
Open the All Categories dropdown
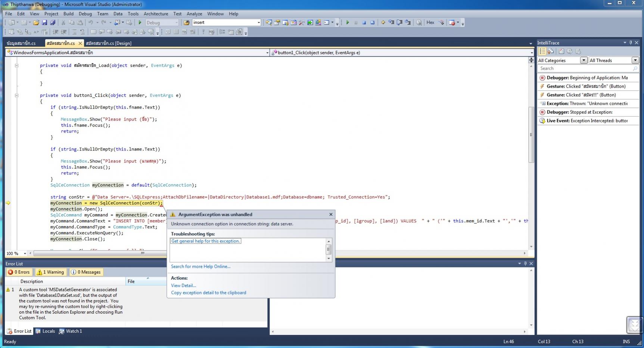(584, 60)
